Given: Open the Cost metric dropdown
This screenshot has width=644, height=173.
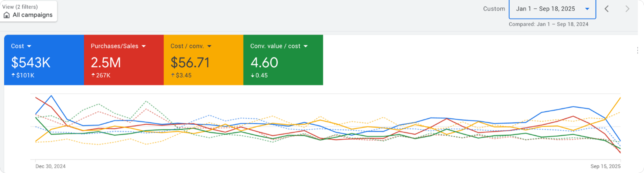Looking at the screenshot, I should pos(21,46).
